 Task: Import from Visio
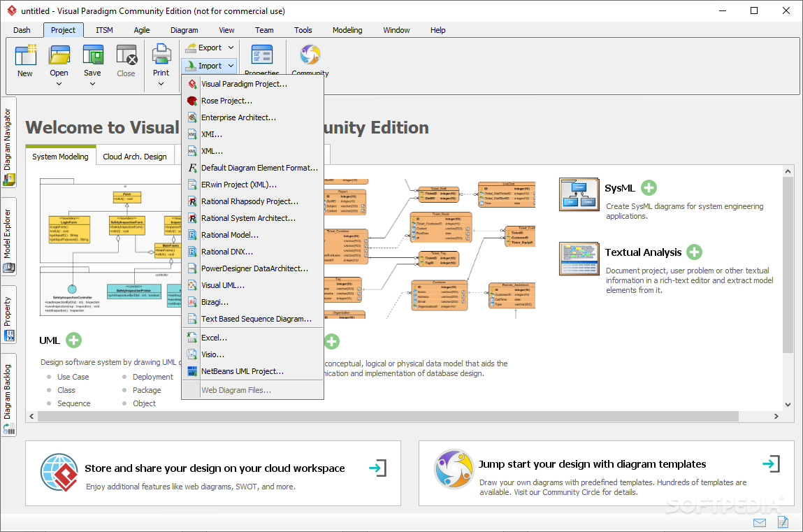(253, 354)
